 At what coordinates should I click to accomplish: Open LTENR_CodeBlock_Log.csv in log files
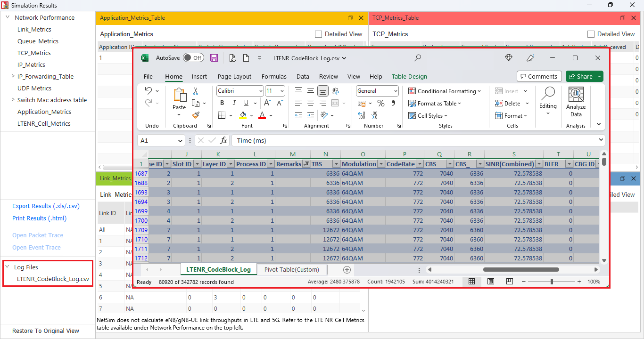[53, 279]
